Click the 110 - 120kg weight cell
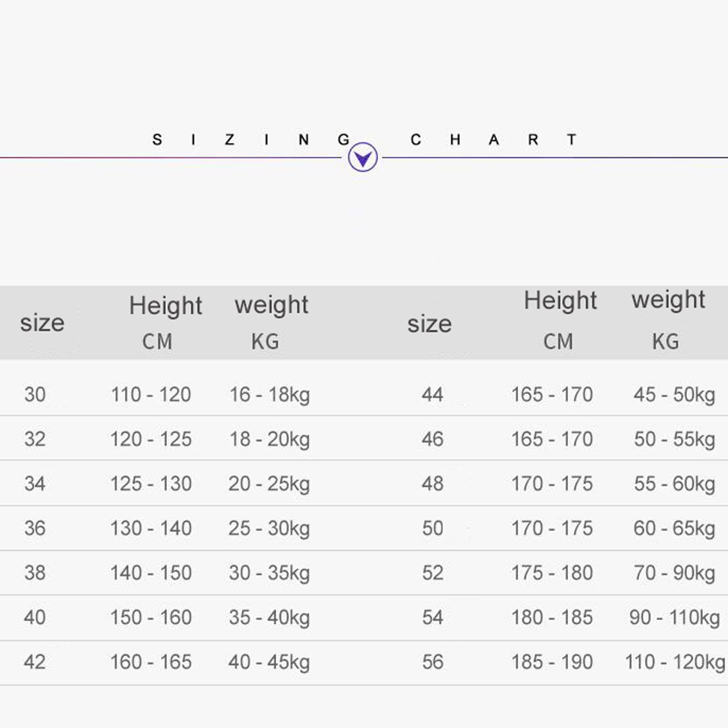 point(674,662)
